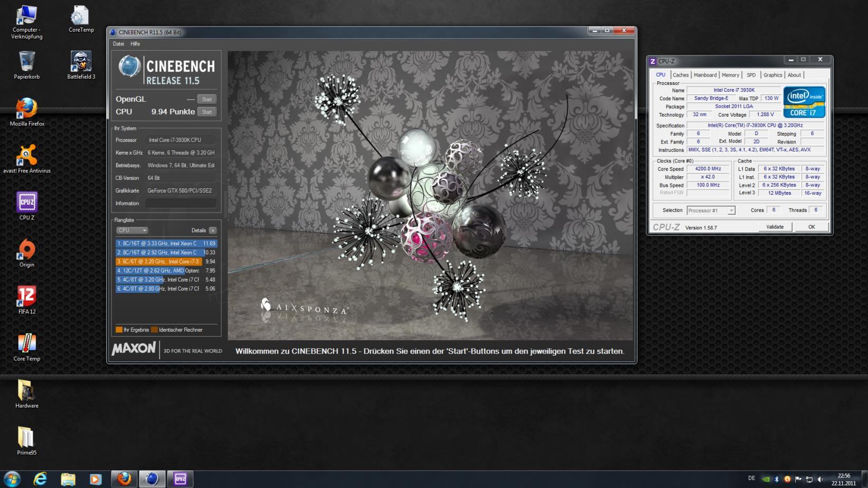The height and width of the screenshot is (488, 868).
Task: Open avast! Free Antivirus desktop icon
Action: (x=26, y=159)
